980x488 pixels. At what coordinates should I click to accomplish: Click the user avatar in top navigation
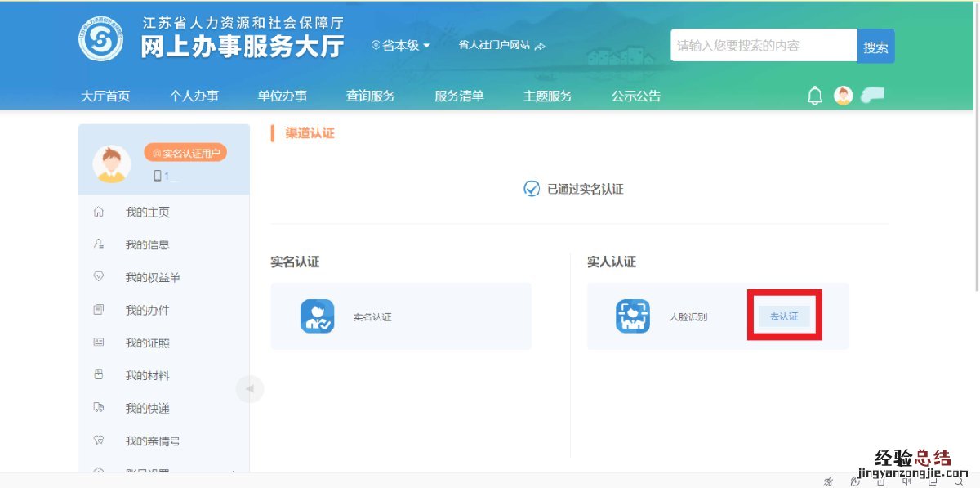point(843,96)
